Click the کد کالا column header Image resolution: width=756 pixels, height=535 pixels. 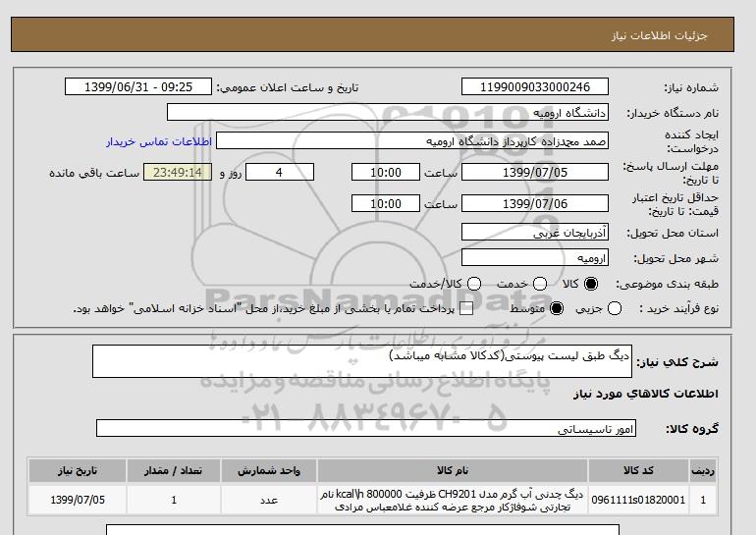coord(638,470)
